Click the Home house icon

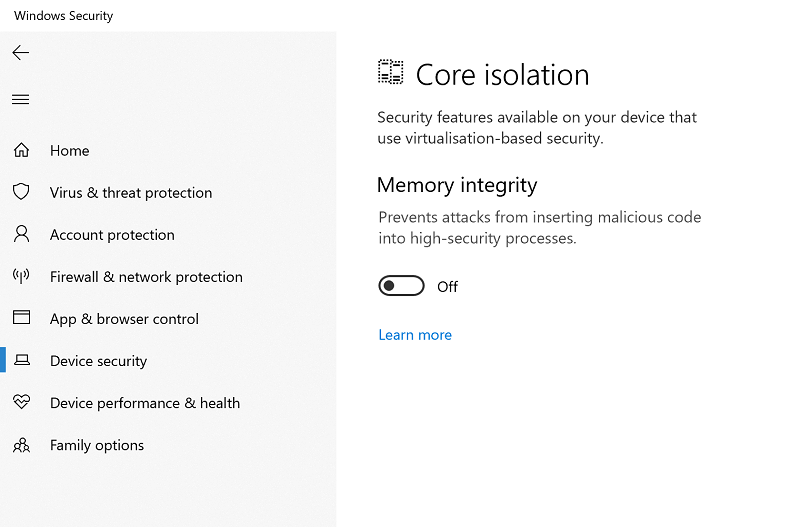pyautogui.click(x=21, y=150)
